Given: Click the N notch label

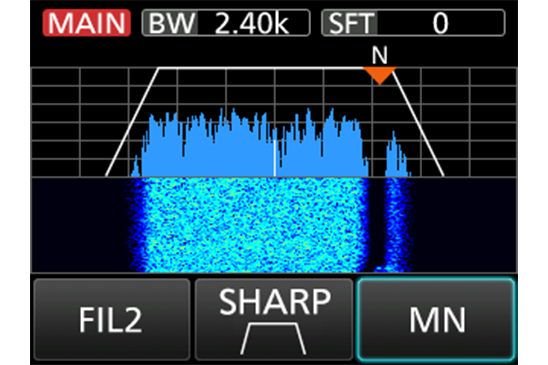Looking at the screenshot, I should 380,55.
